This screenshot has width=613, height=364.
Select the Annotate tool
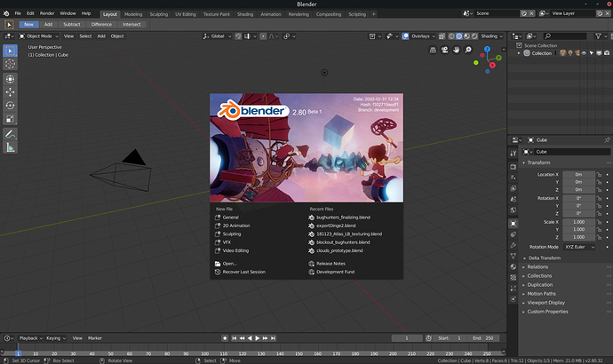click(x=10, y=134)
